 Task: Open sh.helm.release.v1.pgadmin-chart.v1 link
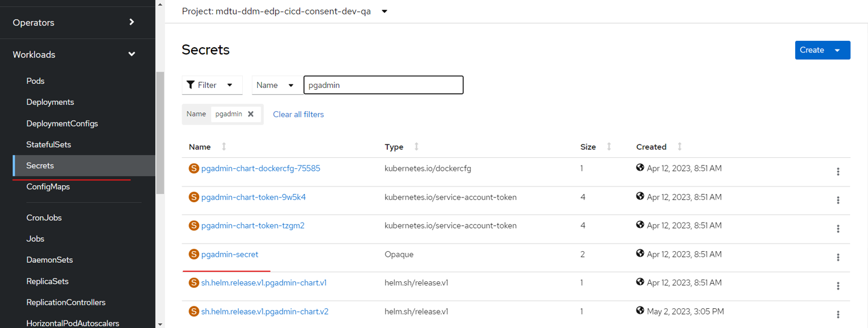264,283
